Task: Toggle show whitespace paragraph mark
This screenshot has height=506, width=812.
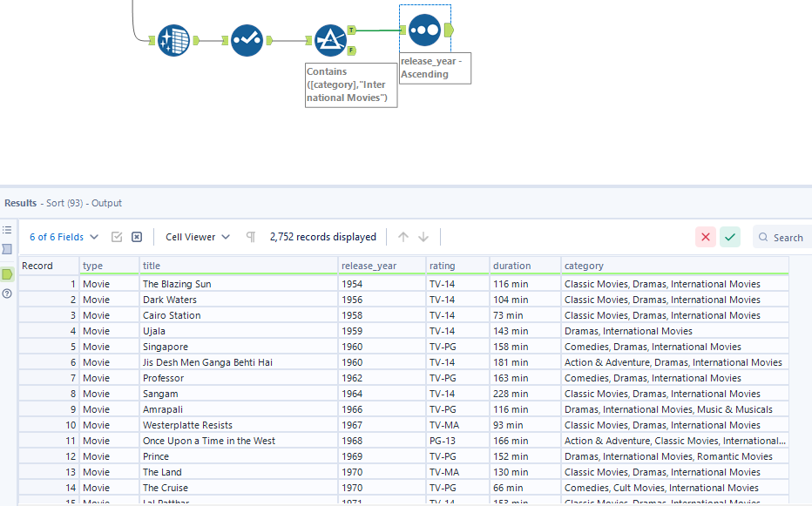Action: click(251, 237)
